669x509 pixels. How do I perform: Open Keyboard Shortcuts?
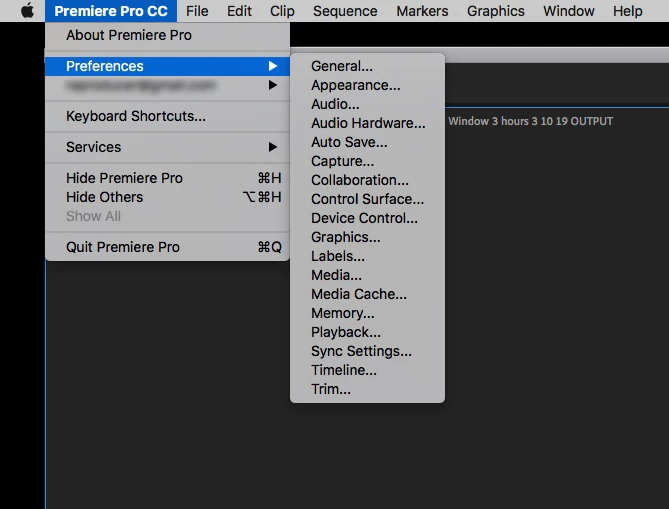[x=167, y=116]
